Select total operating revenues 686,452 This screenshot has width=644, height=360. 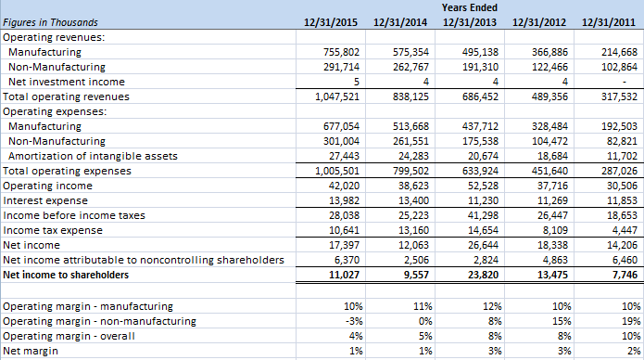(x=480, y=96)
